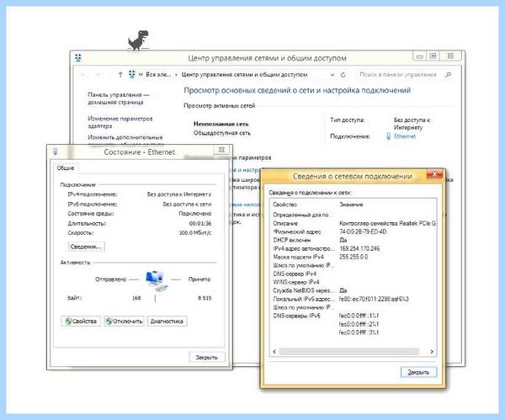505x420 pixels.
Task: Expand the breadcrumb chevron before 'Все эле...'
Action: 141,75
